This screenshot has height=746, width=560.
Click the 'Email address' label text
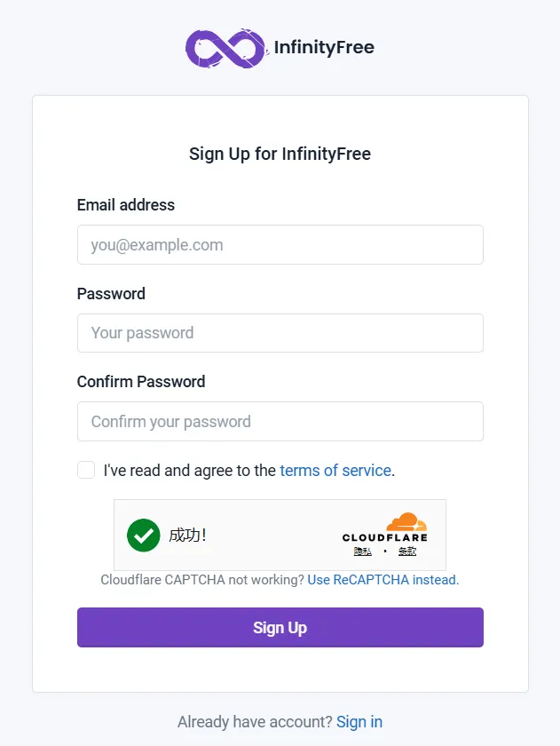click(126, 205)
